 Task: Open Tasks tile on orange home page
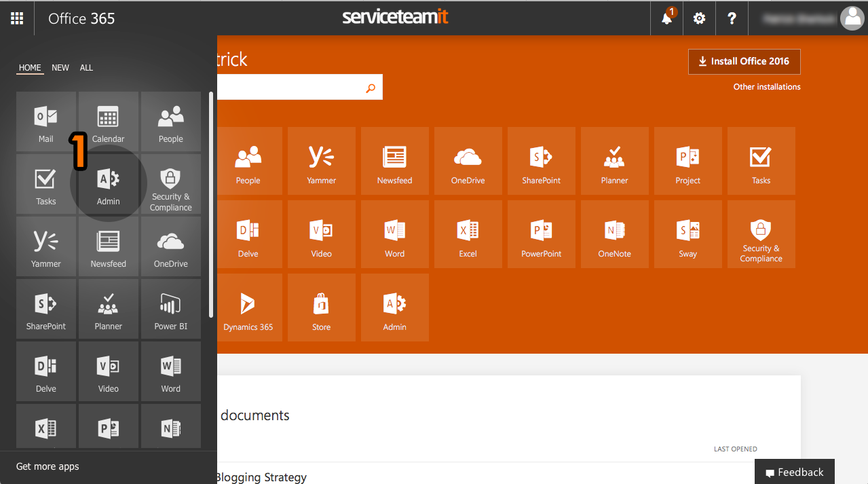click(761, 161)
